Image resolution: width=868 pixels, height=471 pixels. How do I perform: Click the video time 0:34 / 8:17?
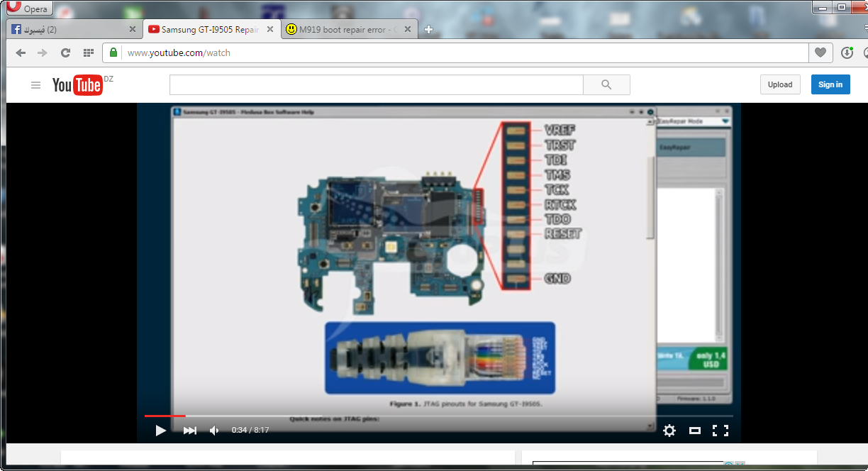pyautogui.click(x=250, y=430)
